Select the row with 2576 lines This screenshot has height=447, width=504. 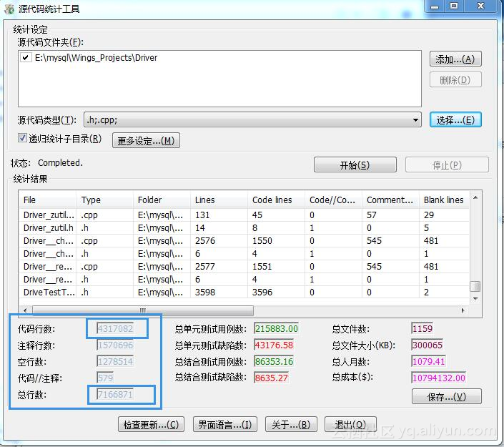[244, 240]
